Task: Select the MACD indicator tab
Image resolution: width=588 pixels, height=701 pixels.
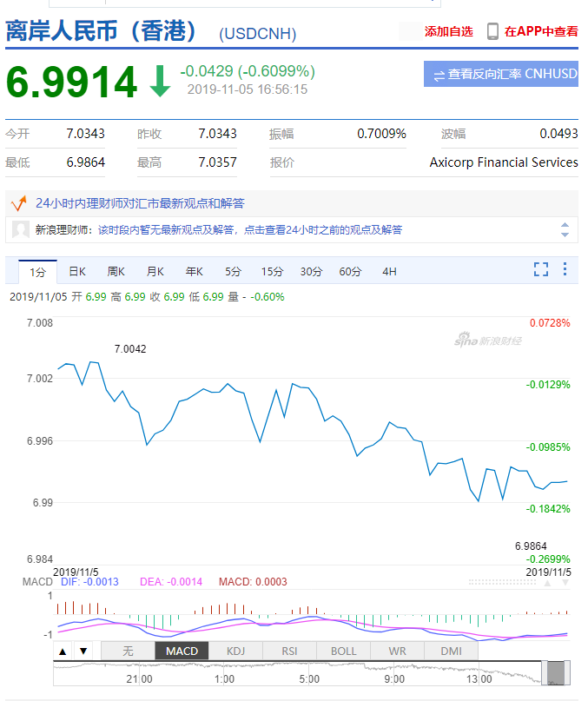Action: (x=182, y=651)
